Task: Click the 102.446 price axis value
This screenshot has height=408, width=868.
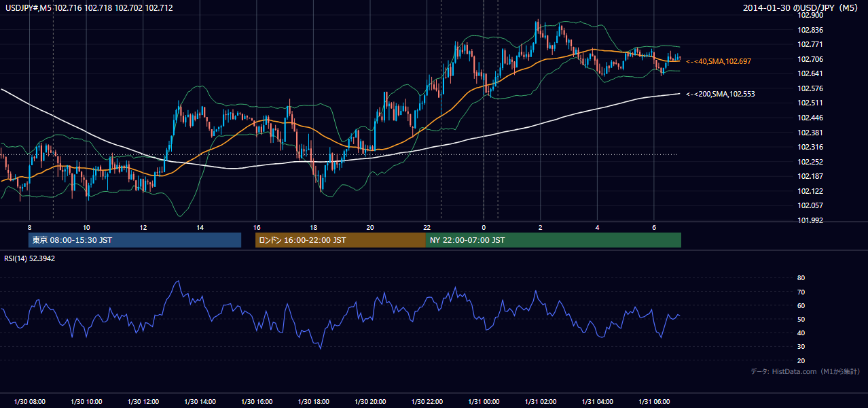Action: click(810, 118)
